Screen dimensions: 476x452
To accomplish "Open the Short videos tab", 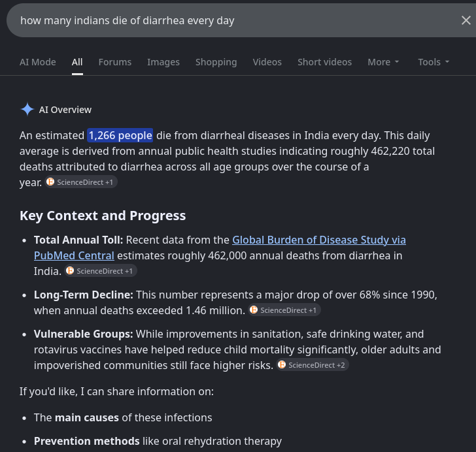I will (324, 62).
